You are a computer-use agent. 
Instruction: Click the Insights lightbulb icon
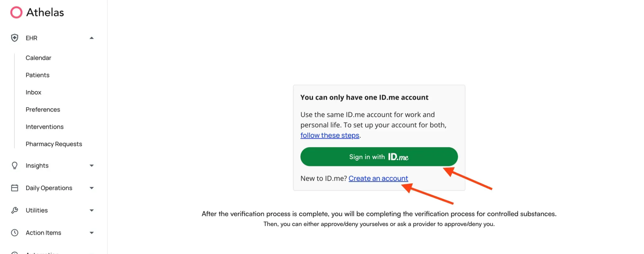click(x=14, y=165)
